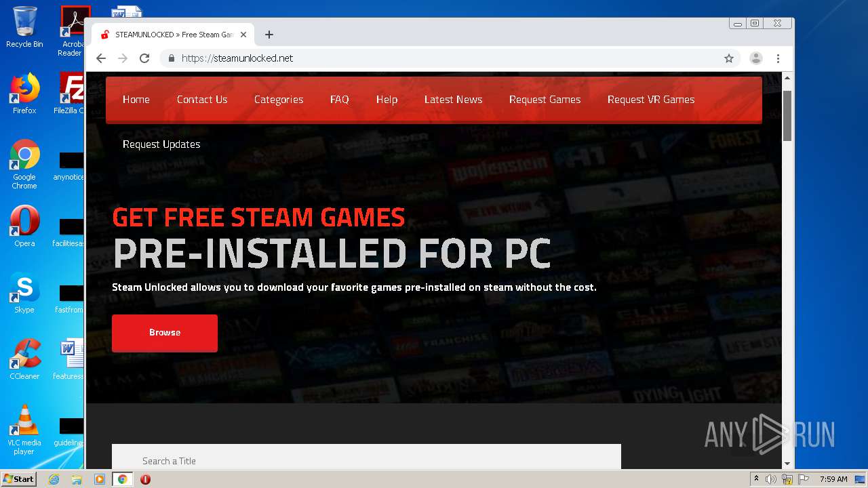The height and width of the screenshot is (488, 868).
Task: Show hidden tray icons arrow
Action: [756, 479]
